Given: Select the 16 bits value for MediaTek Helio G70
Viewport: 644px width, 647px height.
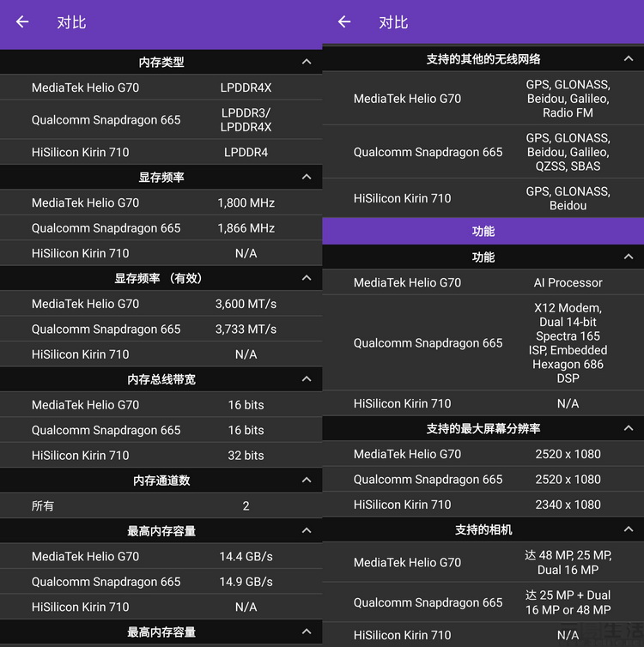Looking at the screenshot, I should [x=246, y=405].
